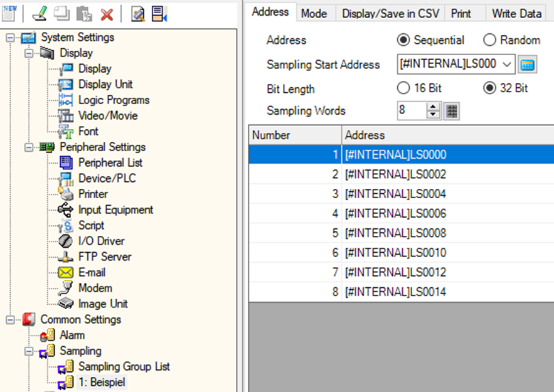Open Image Unit settings
This screenshot has width=554, height=392.
coord(103,304)
